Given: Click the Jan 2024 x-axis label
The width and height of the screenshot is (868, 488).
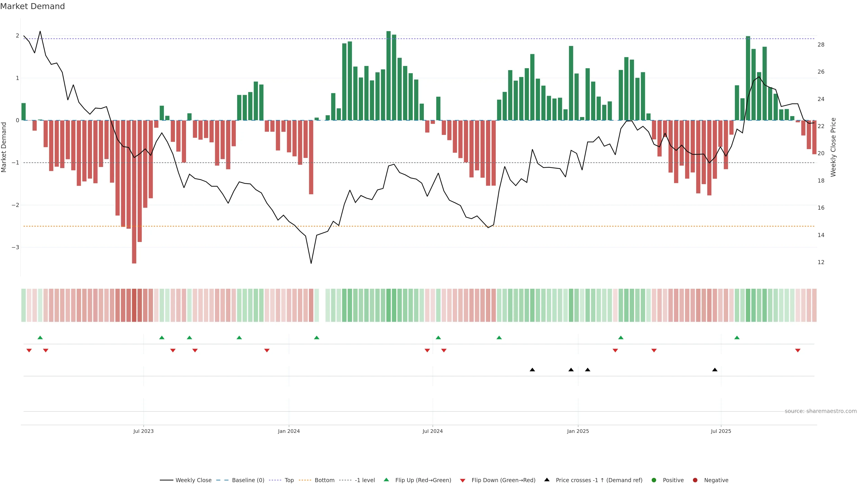Looking at the screenshot, I should [289, 431].
